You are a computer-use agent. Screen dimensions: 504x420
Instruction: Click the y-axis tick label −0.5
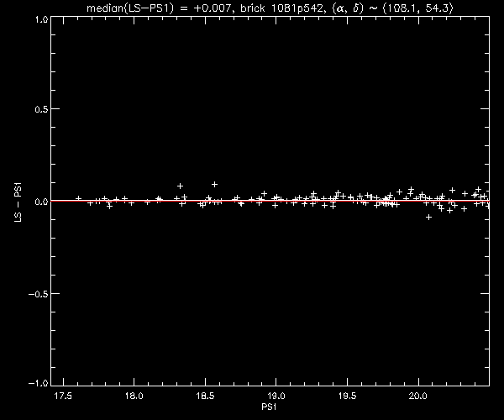[39, 294]
